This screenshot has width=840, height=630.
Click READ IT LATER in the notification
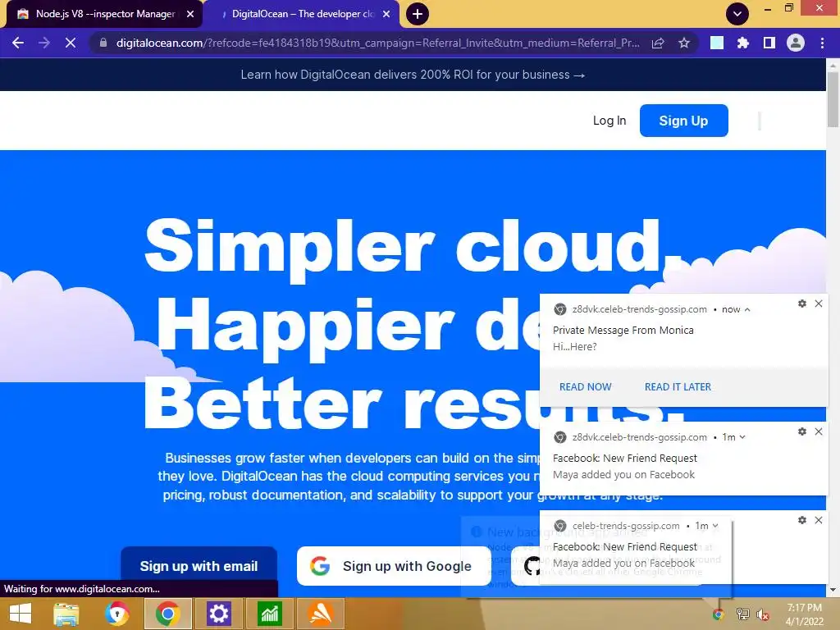tap(678, 387)
